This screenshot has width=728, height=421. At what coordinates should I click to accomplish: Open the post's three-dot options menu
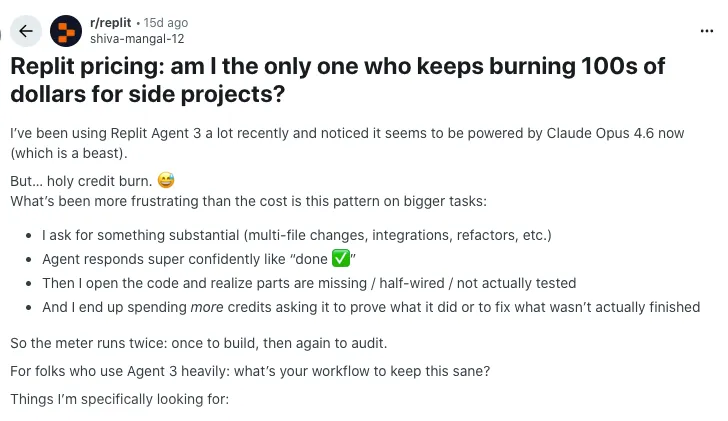tap(707, 31)
